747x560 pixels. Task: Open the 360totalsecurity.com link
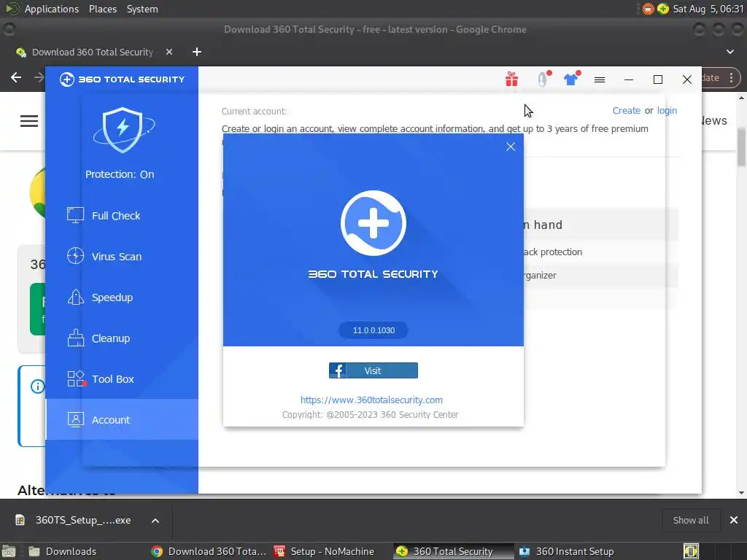(371, 400)
